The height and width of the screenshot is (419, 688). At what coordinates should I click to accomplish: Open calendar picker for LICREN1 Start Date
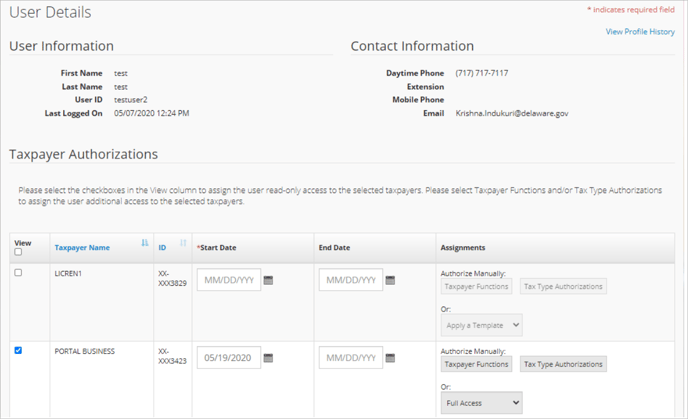click(269, 280)
